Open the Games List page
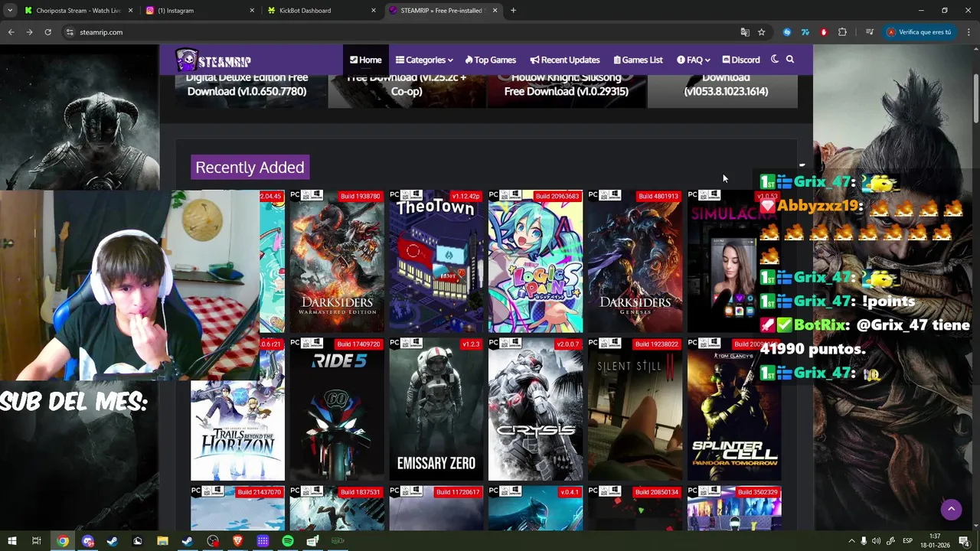Viewport: 980px width, 551px height. tap(639, 60)
